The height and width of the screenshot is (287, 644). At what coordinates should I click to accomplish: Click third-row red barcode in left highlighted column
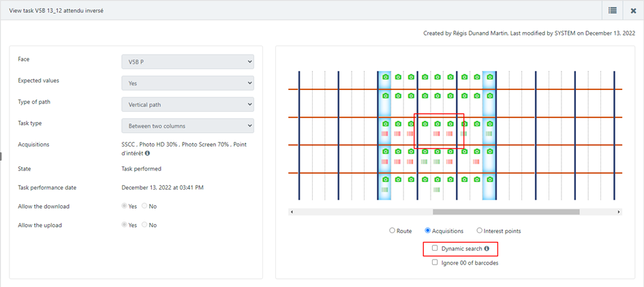pos(385,134)
